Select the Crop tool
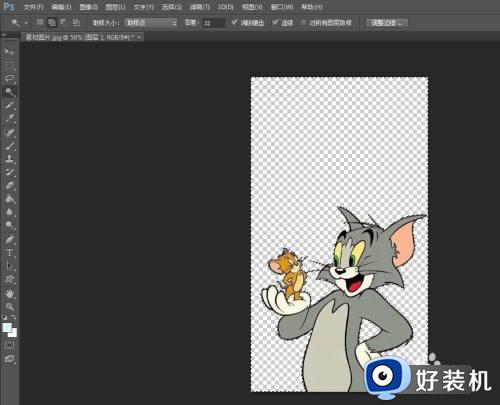This screenshot has width=500, height=405. pyautogui.click(x=9, y=106)
